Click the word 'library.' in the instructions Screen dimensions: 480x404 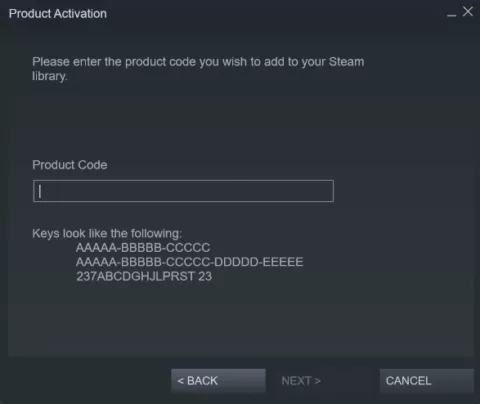tap(50, 76)
